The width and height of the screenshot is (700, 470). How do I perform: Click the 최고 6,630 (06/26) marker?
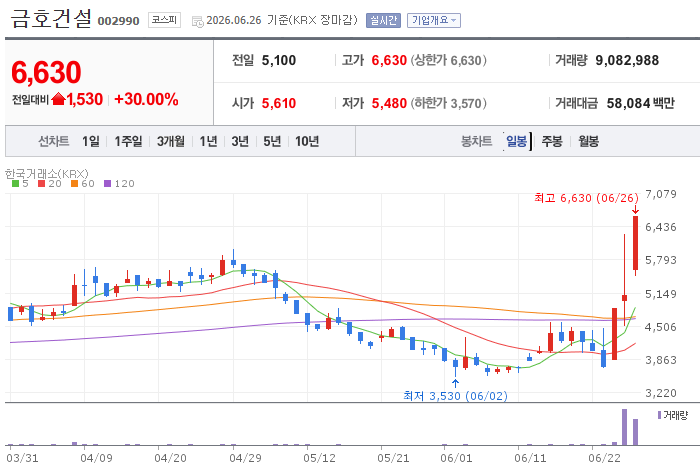point(586,198)
